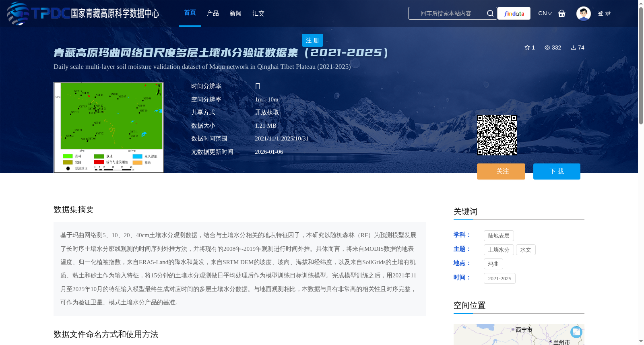Click the 开放获取 sharing mode value
This screenshot has width=644, height=345.
(x=267, y=112)
